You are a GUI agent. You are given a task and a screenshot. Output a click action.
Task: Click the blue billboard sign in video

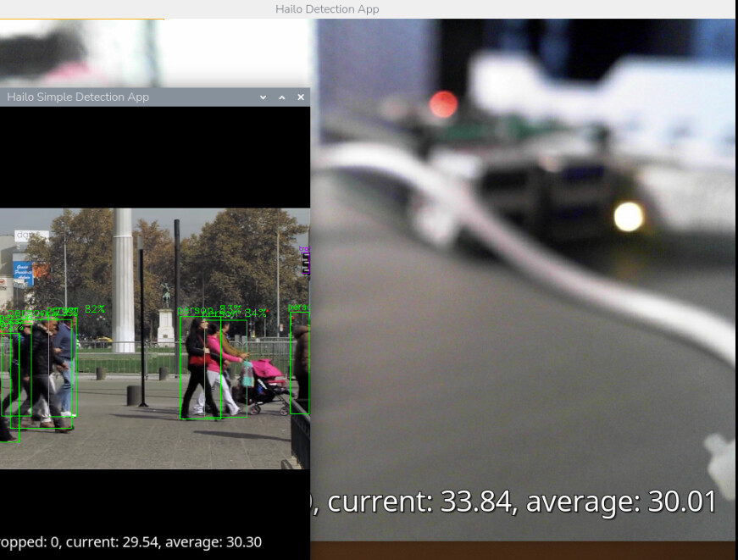tap(23, 274)
